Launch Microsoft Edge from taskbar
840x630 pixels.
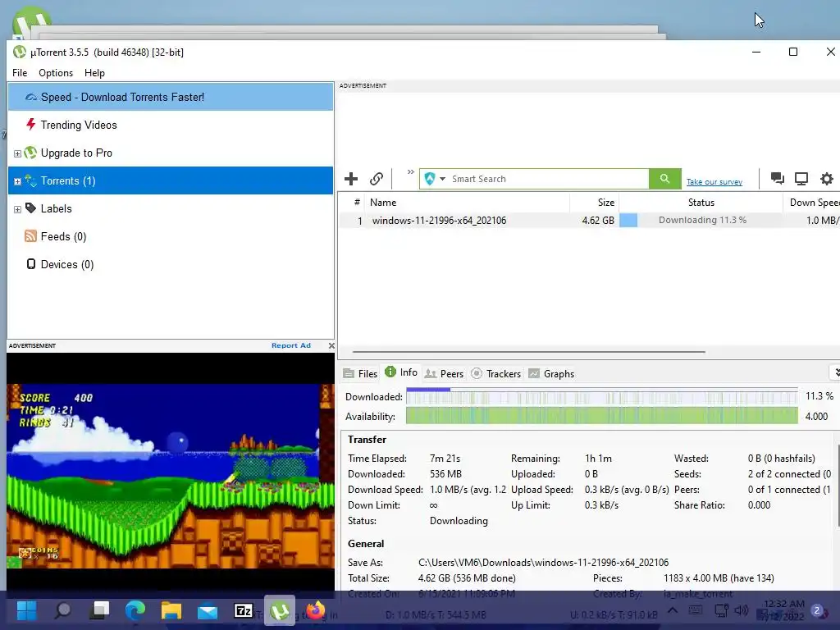135,610
